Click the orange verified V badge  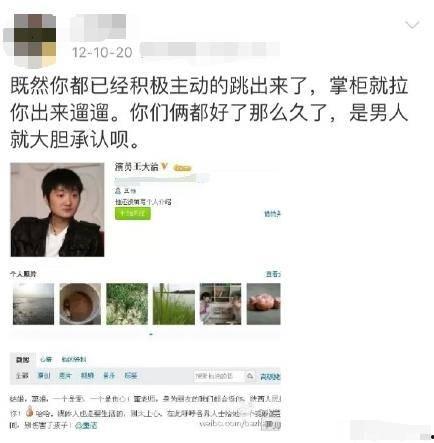(x=164, y=166)
